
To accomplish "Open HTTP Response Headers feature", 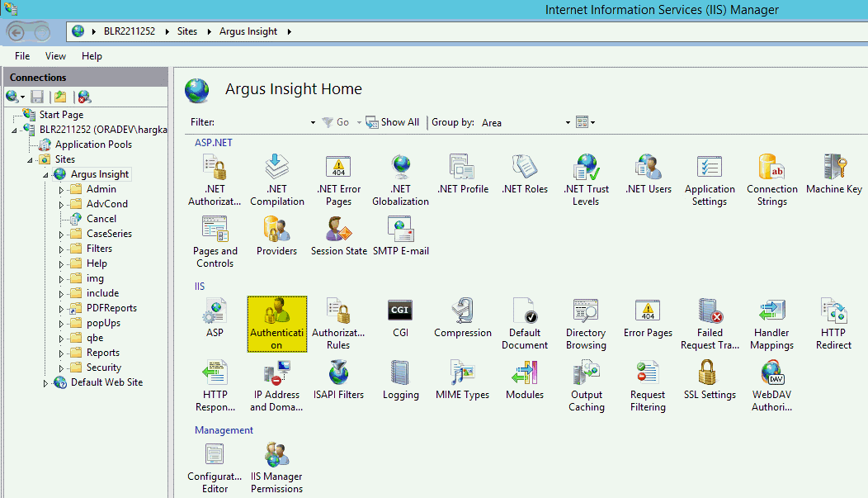I will pos(215,386).
